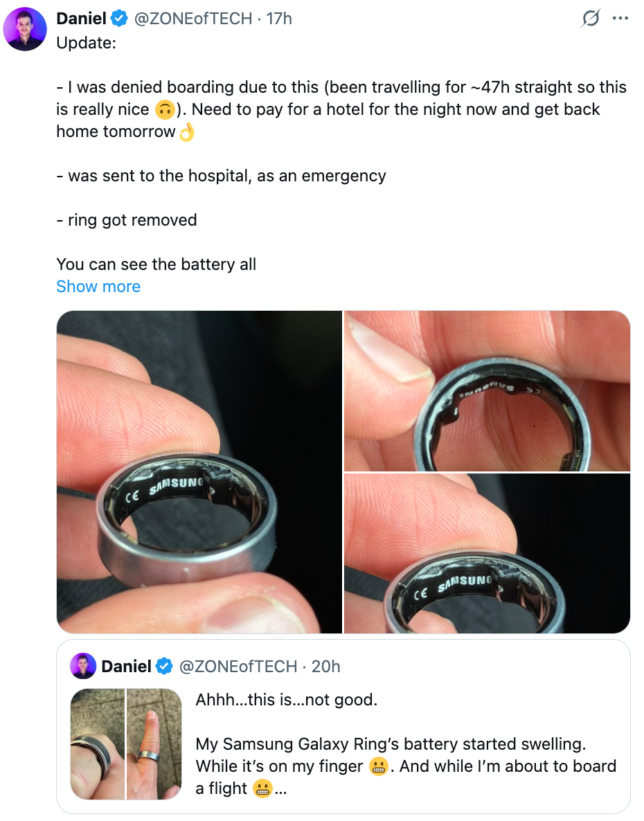Viewport: 644px width, 821px height.
Task: Open the large left Samsung ring photo
Action: (x=199, y=472)
